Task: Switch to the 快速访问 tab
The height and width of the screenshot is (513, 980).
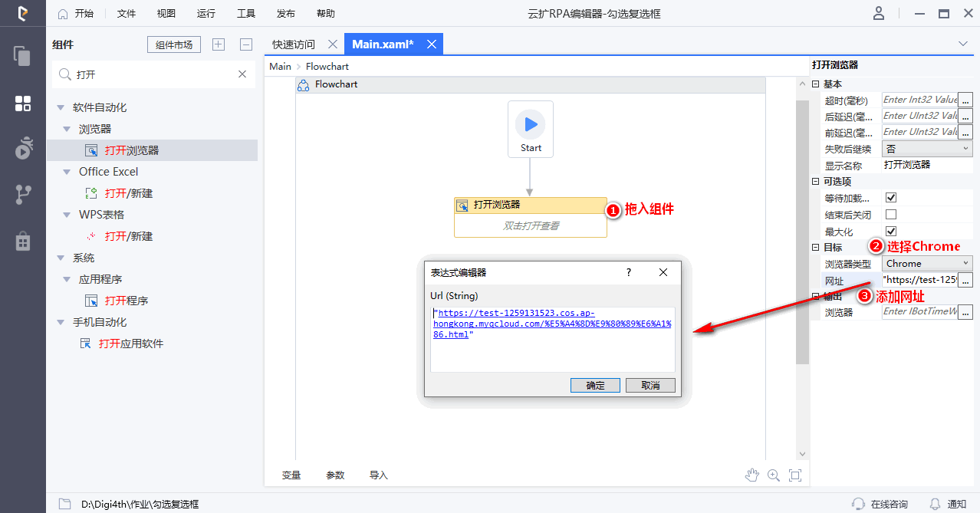Action: 293,44
